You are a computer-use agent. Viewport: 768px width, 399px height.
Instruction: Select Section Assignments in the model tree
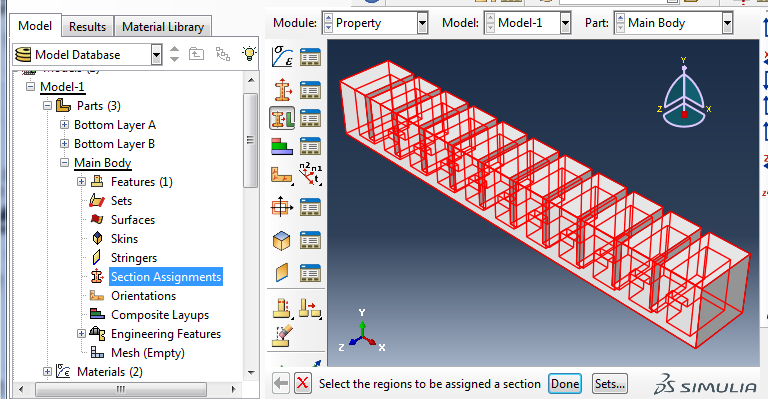(166, 277)
